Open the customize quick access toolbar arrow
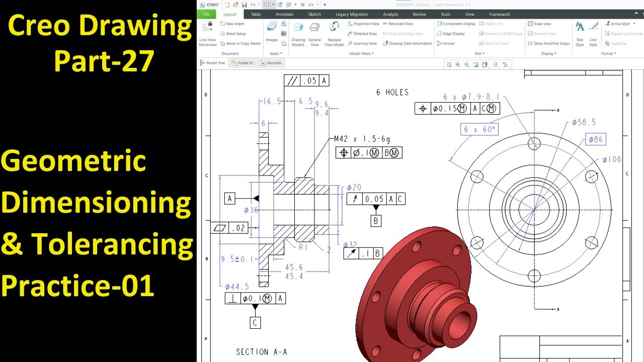This screenshot has width=644, height=362. [x=325, y=5]
